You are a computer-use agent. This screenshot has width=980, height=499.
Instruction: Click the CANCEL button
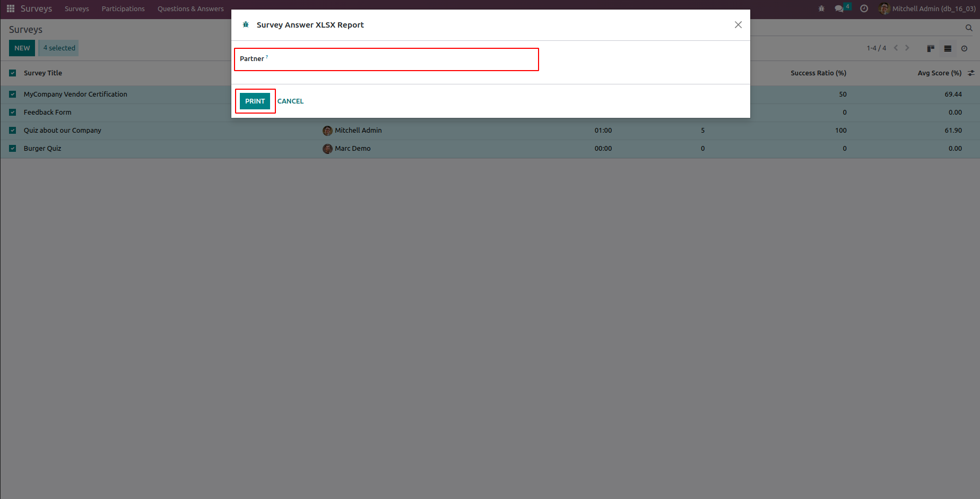pyautogui.click(x=290, y=101)
